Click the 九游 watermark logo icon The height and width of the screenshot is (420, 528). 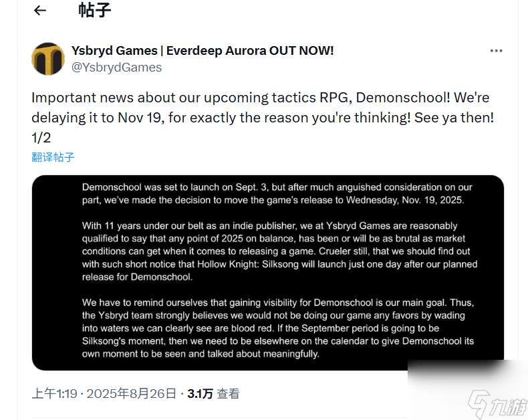(479, 404)
